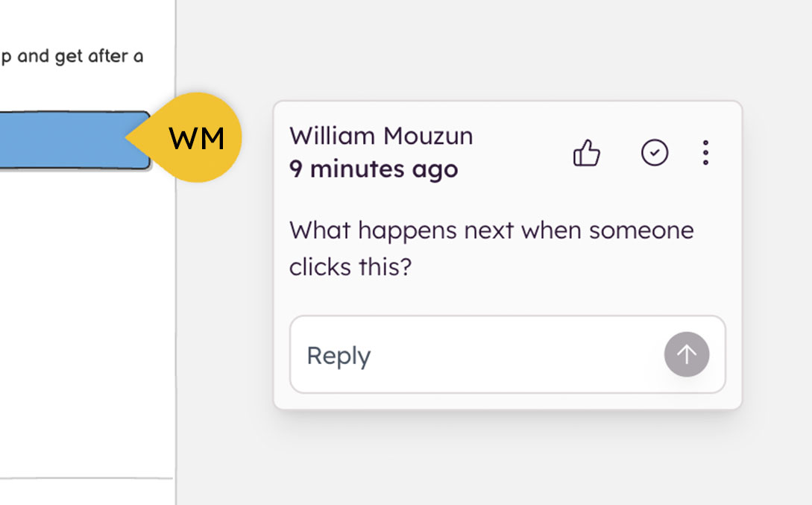Click the "clicks this?" comment line
This screenshot has width=812, height=505.
point(350,266)
